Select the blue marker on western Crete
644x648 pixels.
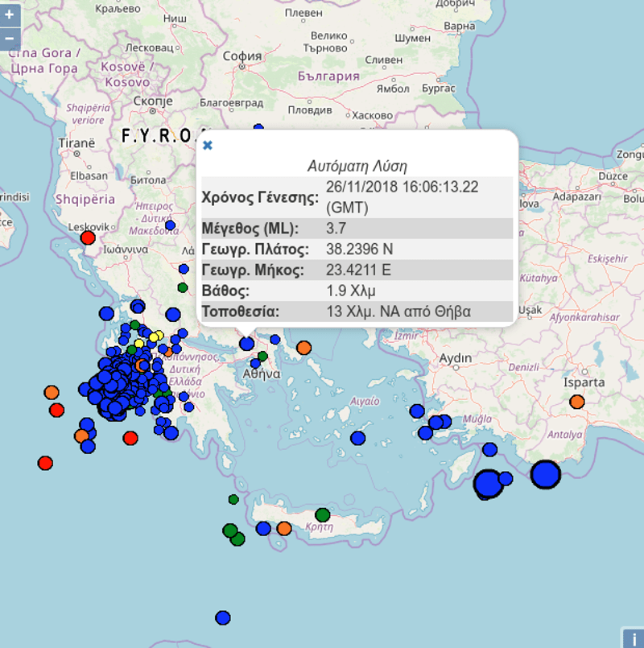pyautogui.click(x=263, y=528)
